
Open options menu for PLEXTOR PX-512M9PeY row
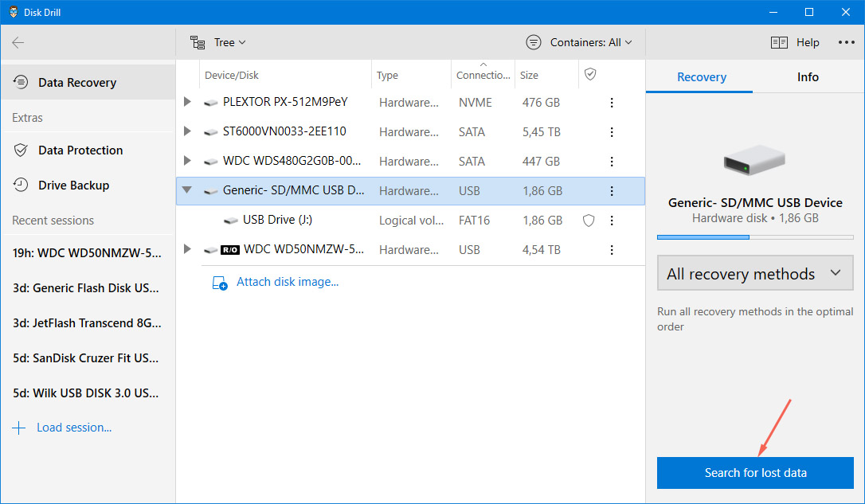pos(611,103)
